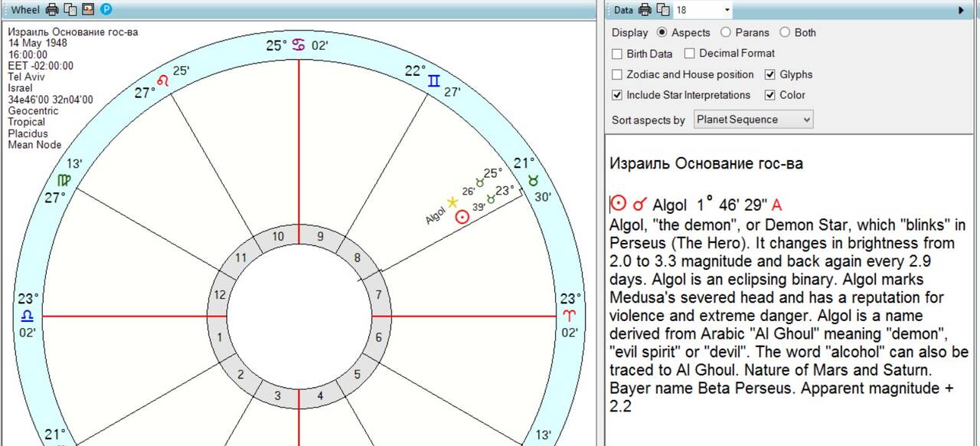The image size is (980, 446).
Task: Print the Data panel contents
Action: pos(645,10)
